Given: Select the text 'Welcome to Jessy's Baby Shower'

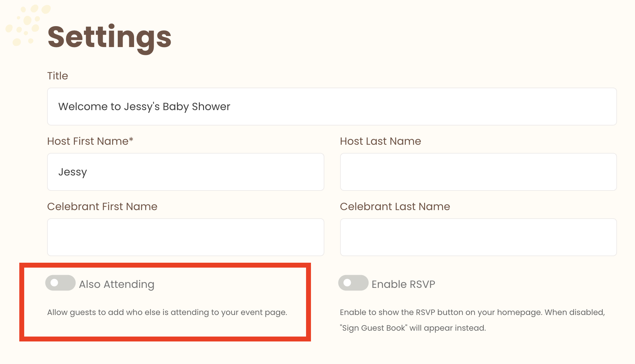Looking at the screenshot, I should click(x=144, y=107).
